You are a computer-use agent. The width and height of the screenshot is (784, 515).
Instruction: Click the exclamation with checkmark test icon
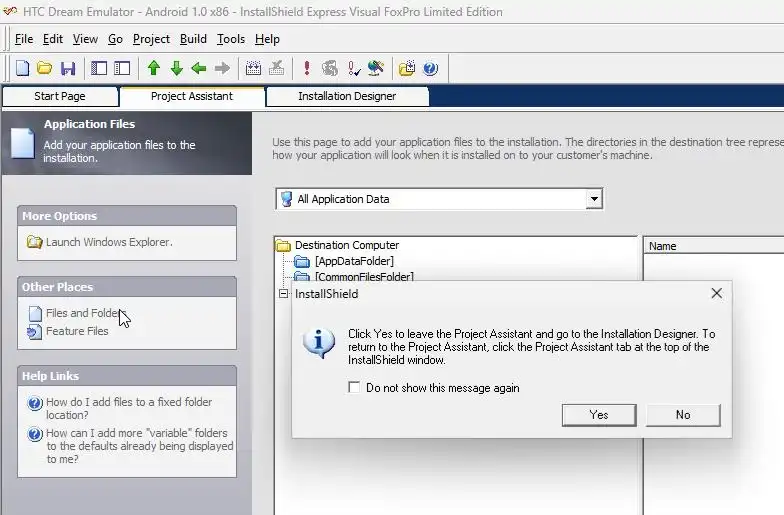point(354,68)
